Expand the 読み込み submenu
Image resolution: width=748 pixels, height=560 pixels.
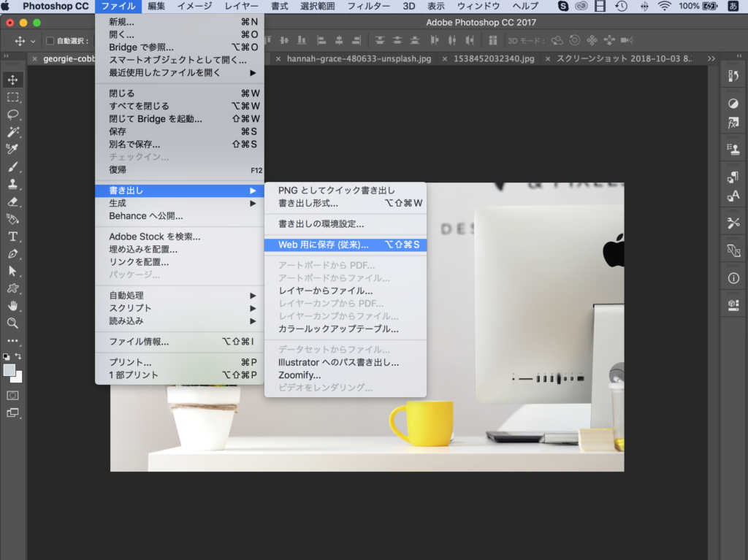tap(180, 321)
